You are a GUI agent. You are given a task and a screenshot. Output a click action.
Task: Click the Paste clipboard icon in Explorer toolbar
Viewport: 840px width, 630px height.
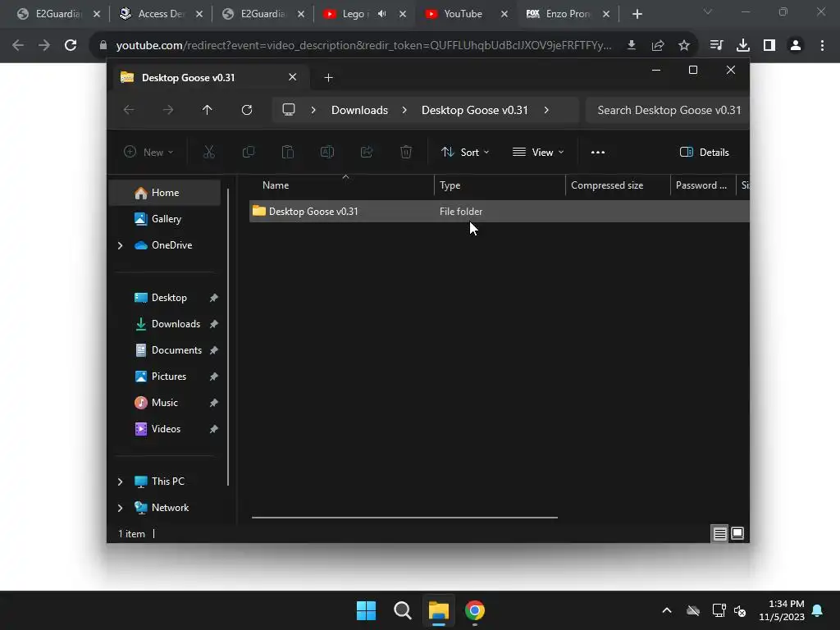pos(288,152)
